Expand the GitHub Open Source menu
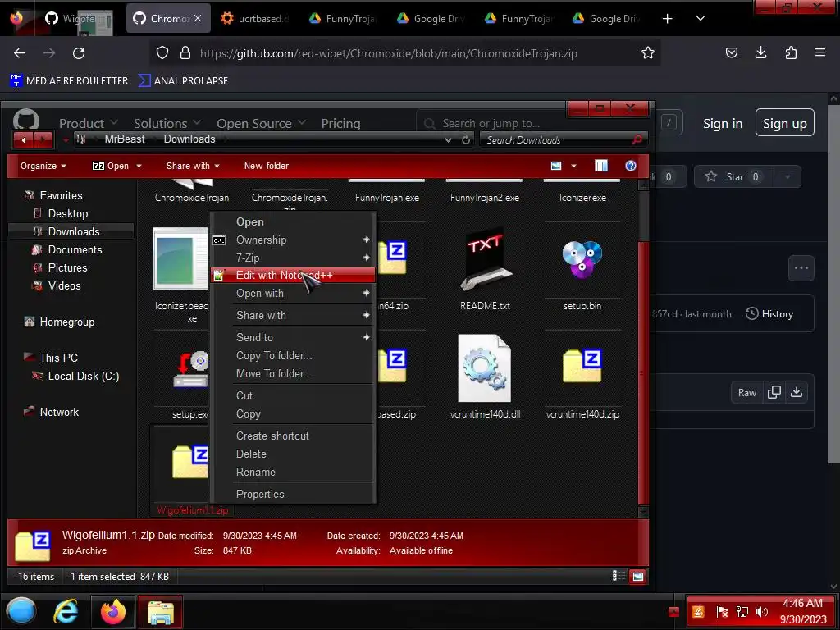This screenshot has height=630, width=840. point(261,123)
